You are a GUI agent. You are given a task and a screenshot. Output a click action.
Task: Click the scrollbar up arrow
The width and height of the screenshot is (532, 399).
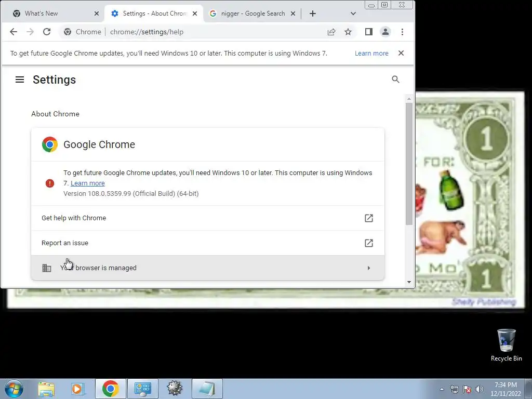pos(409,99)
